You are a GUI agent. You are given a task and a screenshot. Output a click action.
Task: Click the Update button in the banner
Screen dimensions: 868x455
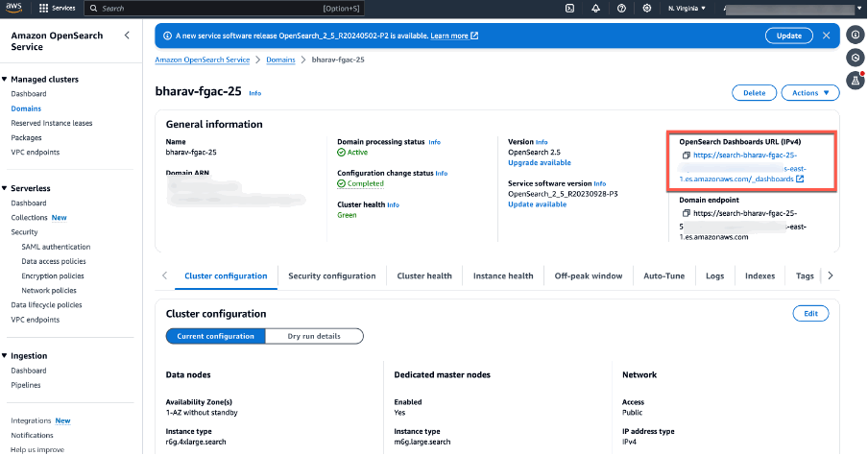click(x=789, y=36)
